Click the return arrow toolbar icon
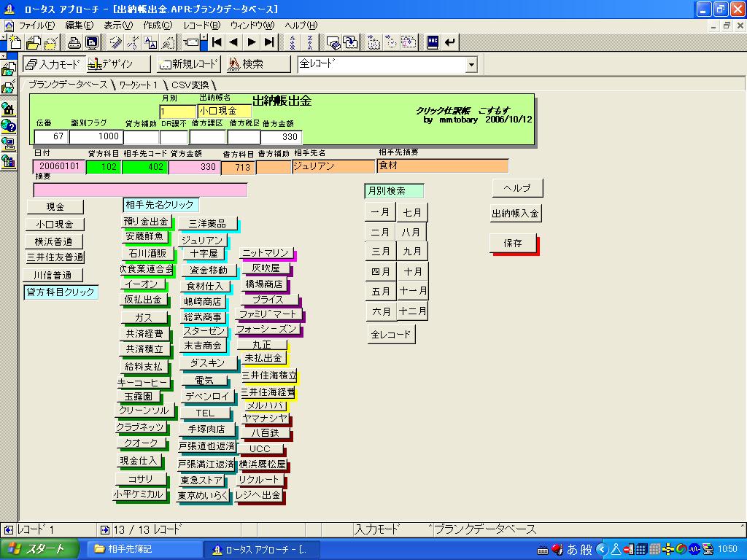 pyautogui.click(x=449, y=42)
